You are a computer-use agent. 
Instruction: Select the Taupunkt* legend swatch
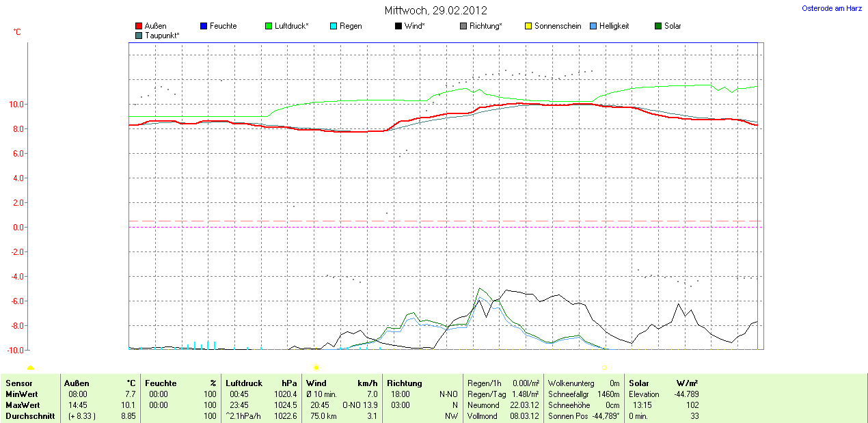(x=139, y=36)
